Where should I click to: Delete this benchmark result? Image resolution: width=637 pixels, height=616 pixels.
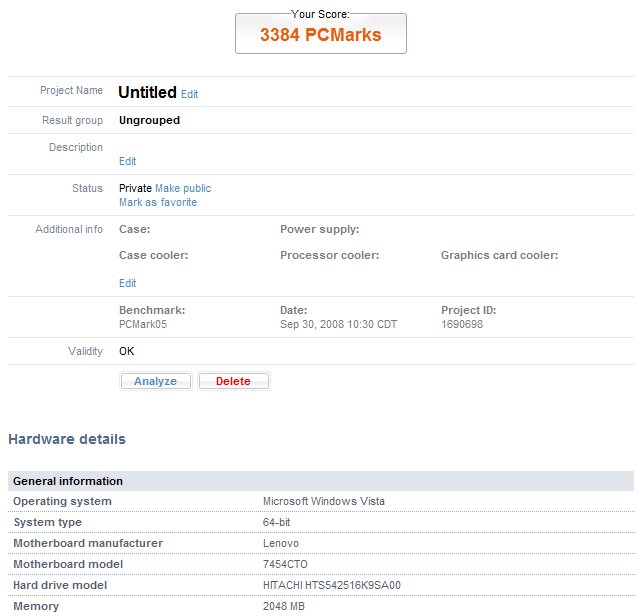tap(234, 381)
